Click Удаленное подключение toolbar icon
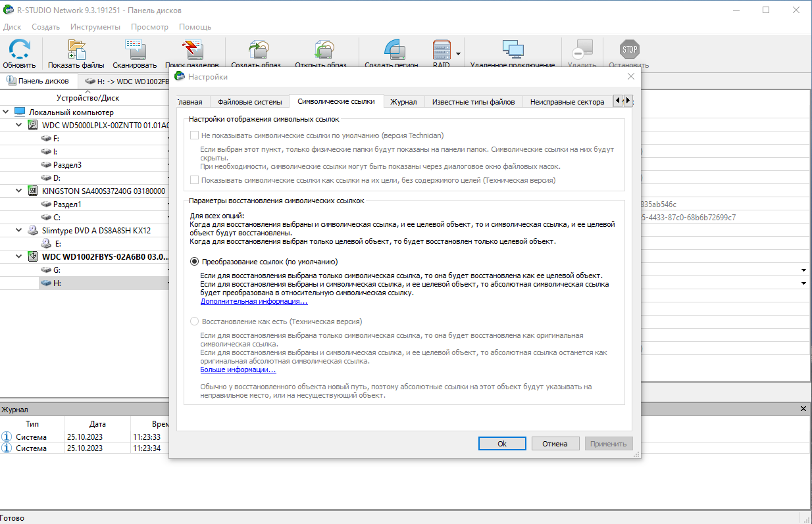This screenshot has width=812, height=524. [513, 49]
